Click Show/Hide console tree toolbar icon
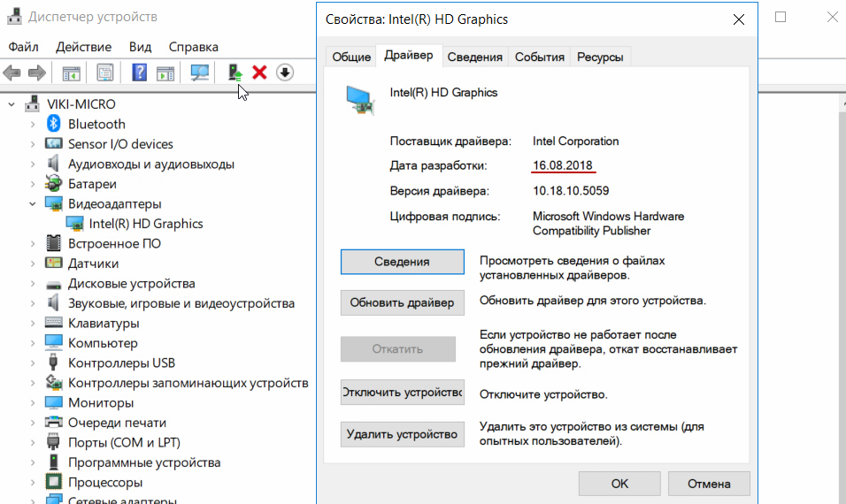 [71, 73]
